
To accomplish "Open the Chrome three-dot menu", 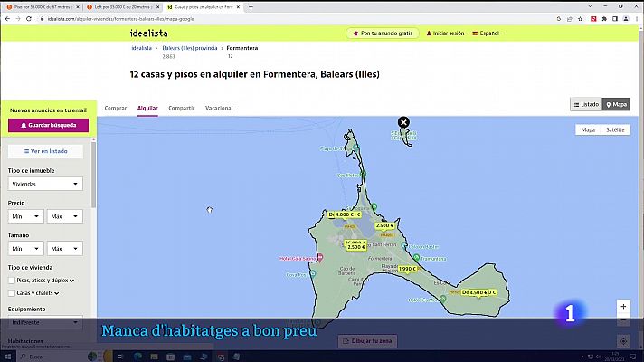I will point(637,19).
